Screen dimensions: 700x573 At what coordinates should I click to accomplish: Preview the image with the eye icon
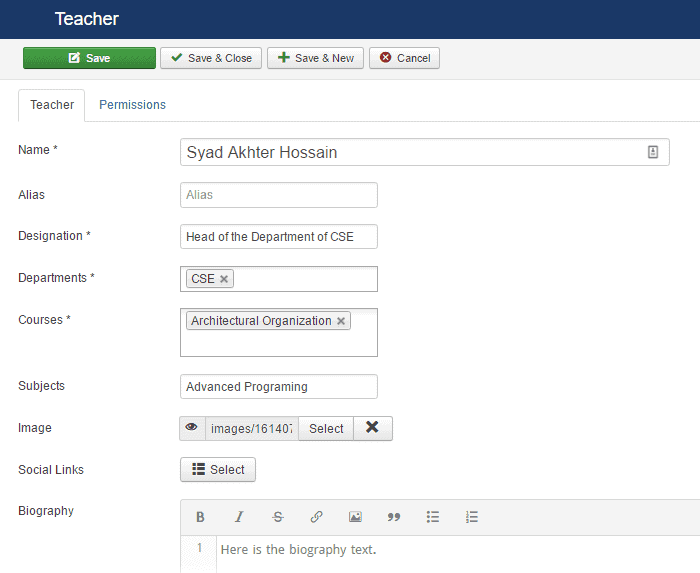[192, 428]
